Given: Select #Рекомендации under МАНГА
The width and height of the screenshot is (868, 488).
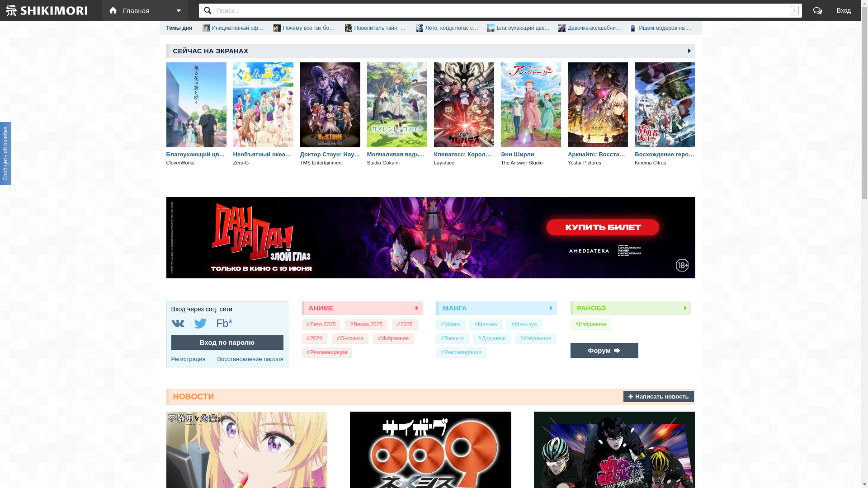Looking at the screenshot, I should tap(461, 352).
